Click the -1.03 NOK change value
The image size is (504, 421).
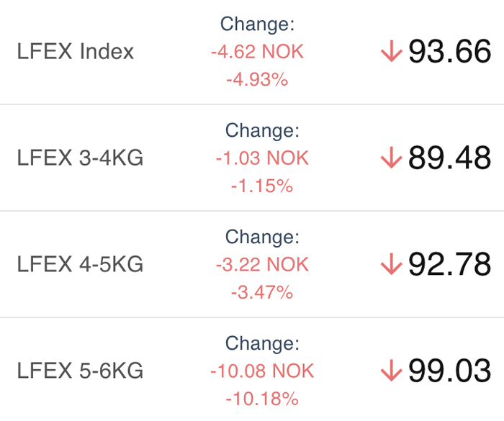point(262,158)
